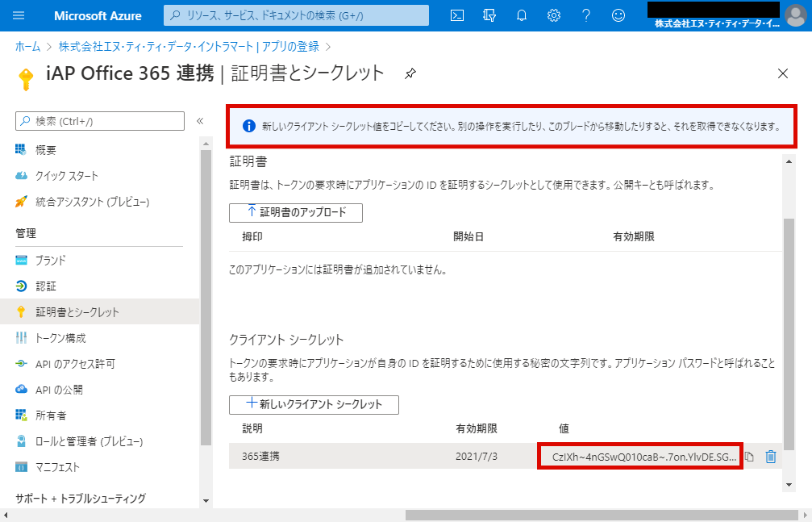Click the tenant name under the account
The image size is (812, 522).
click(x=717, y=23)
